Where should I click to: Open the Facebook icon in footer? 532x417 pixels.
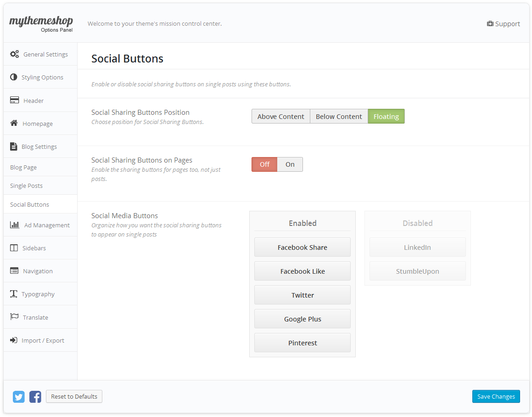35,397
